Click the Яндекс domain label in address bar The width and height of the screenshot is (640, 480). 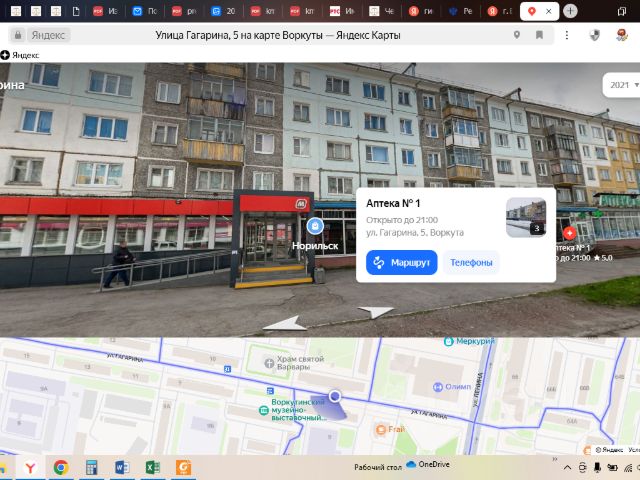(48, 35)
